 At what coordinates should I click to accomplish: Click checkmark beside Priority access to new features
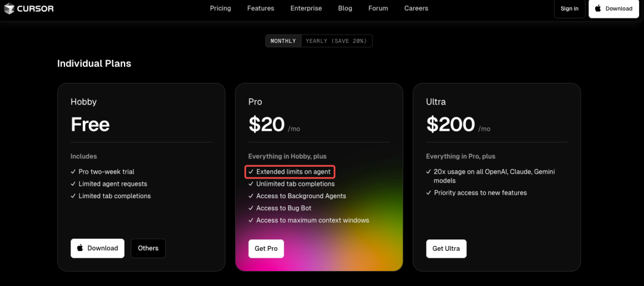[428, 193]
